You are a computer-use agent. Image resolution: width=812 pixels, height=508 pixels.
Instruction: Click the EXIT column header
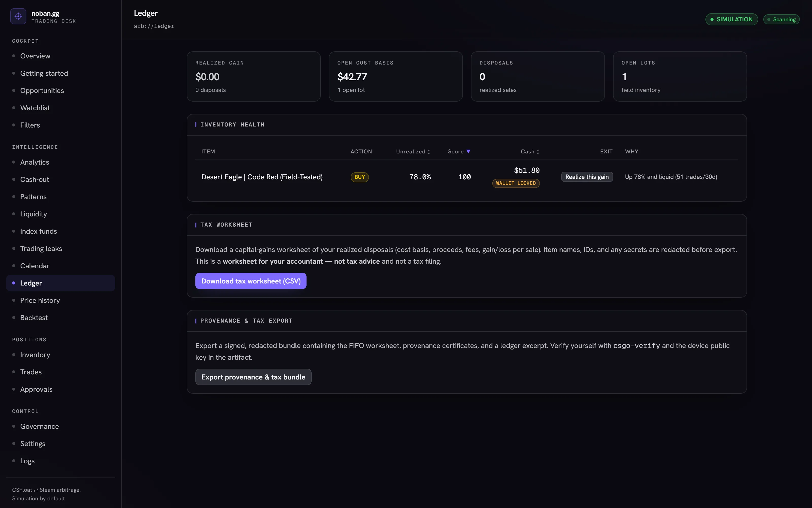(x=606, y=152)
